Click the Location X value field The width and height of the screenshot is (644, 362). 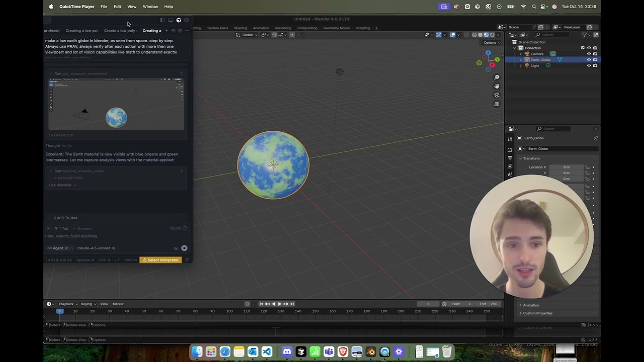566,167
